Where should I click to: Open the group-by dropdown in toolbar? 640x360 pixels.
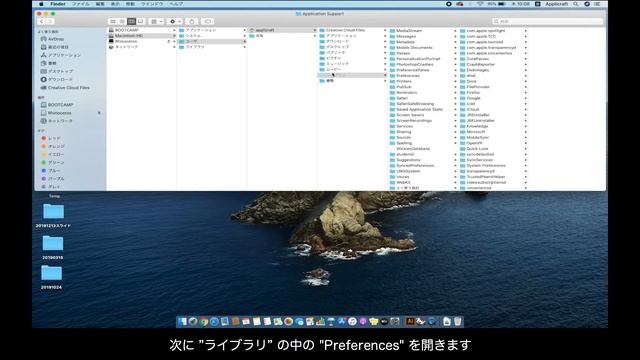tap(157, 21)
